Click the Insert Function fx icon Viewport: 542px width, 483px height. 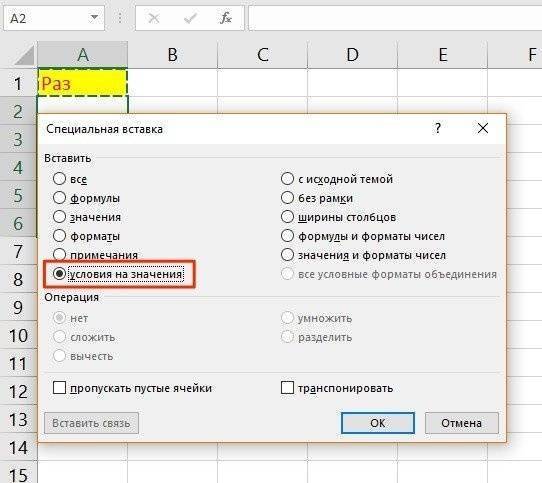226,18
